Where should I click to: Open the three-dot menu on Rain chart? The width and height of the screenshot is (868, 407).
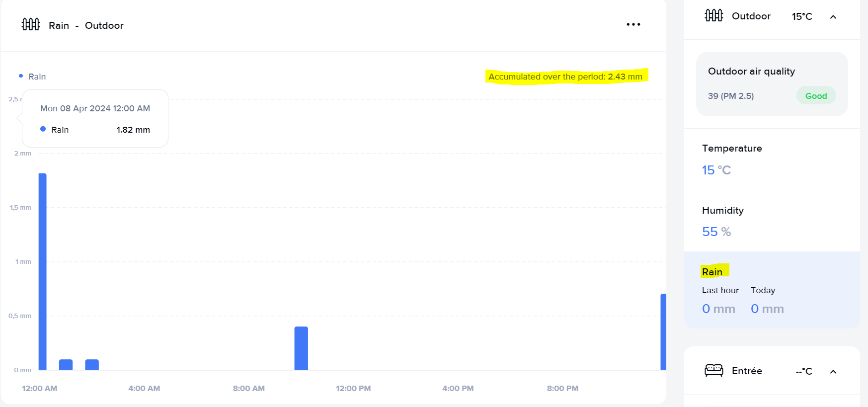point(633,24)
